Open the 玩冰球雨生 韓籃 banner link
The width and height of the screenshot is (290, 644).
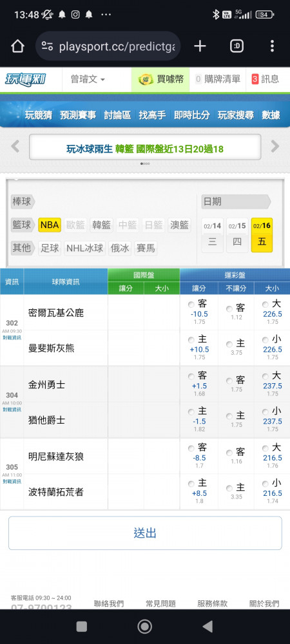tap(145, 149)
